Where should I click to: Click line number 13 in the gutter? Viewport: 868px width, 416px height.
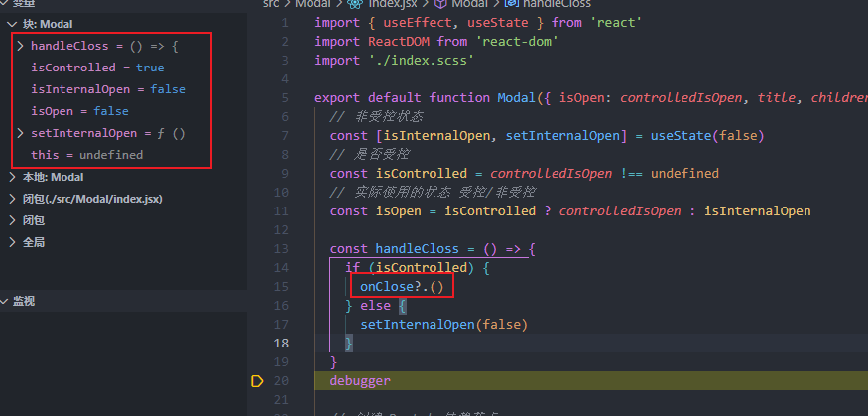pos(281,249)
